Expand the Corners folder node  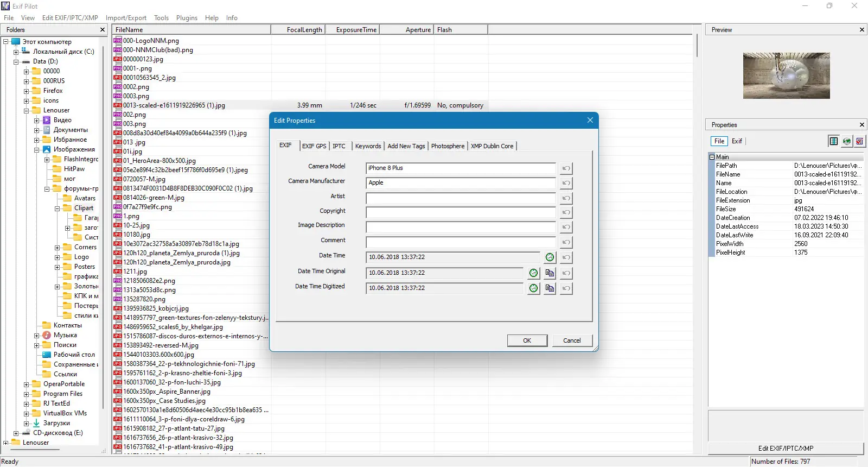click(x=57, y=248)
